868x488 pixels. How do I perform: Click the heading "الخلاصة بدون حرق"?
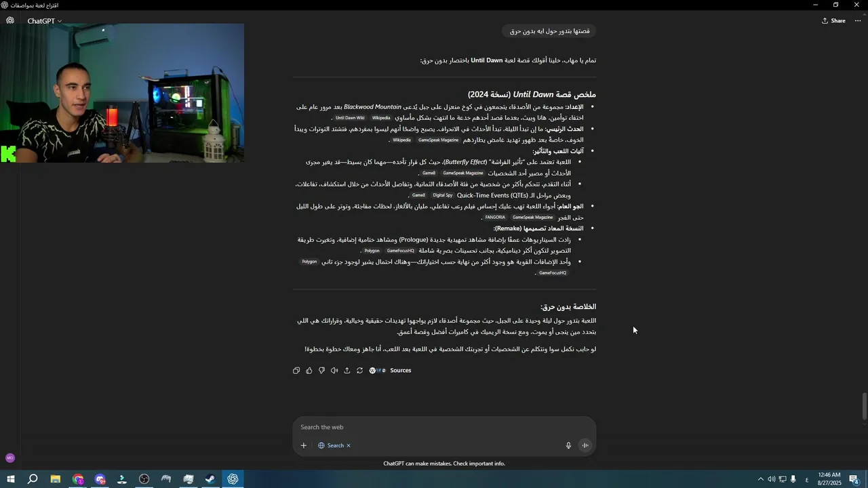coord(568,307)
